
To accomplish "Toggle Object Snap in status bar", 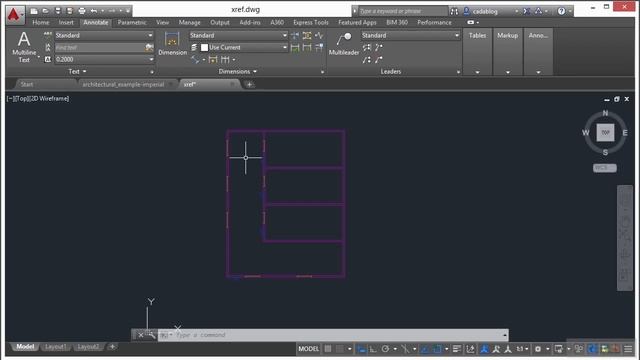I will point(437,349).
